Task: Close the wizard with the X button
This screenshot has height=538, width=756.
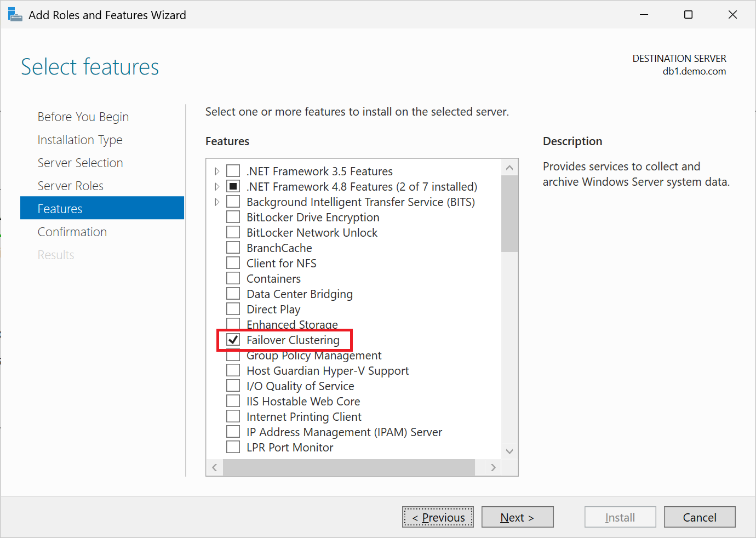Action: 733,15
